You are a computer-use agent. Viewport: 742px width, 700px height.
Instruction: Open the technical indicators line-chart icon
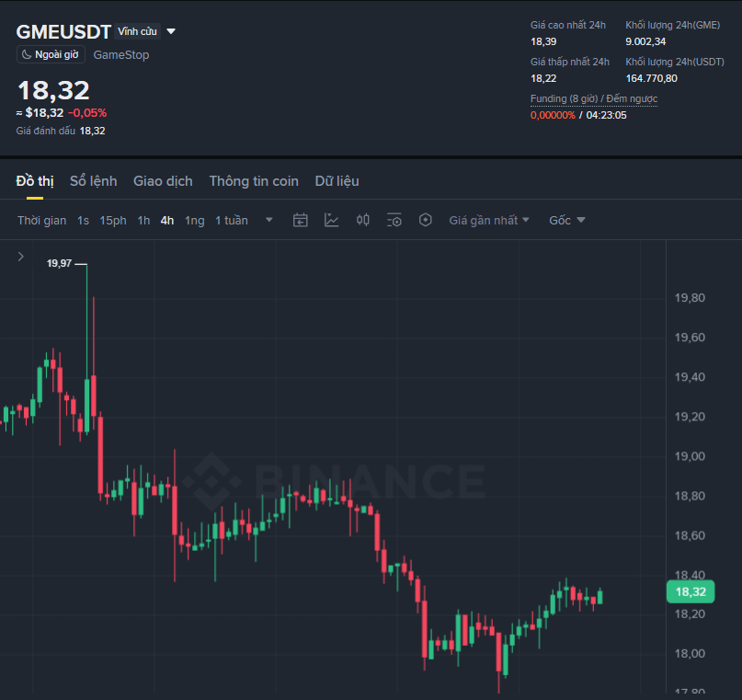[331, 220]
